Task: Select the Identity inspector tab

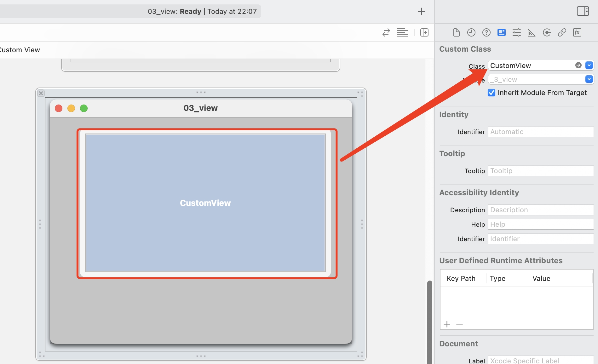Action: coord(502,32)
